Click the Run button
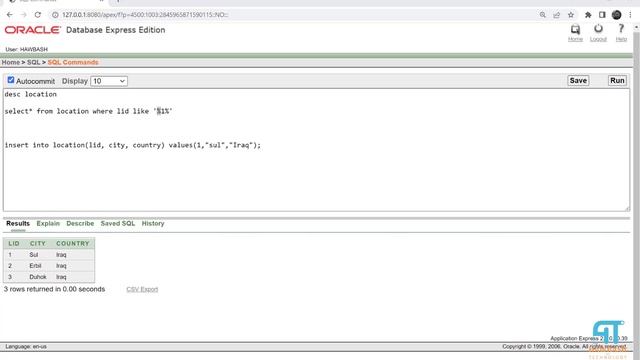This screenshot has height=360, width=640. (617, 80)
